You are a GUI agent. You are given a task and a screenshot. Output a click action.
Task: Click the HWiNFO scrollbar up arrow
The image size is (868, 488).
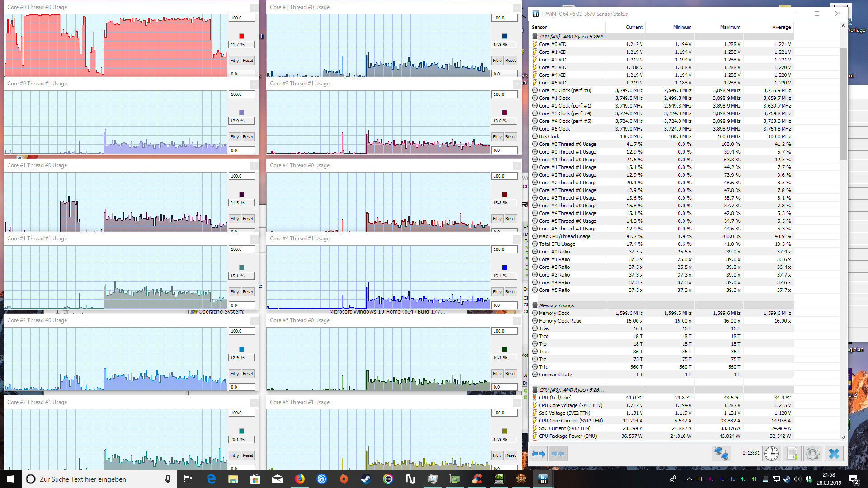click(843, 26)
